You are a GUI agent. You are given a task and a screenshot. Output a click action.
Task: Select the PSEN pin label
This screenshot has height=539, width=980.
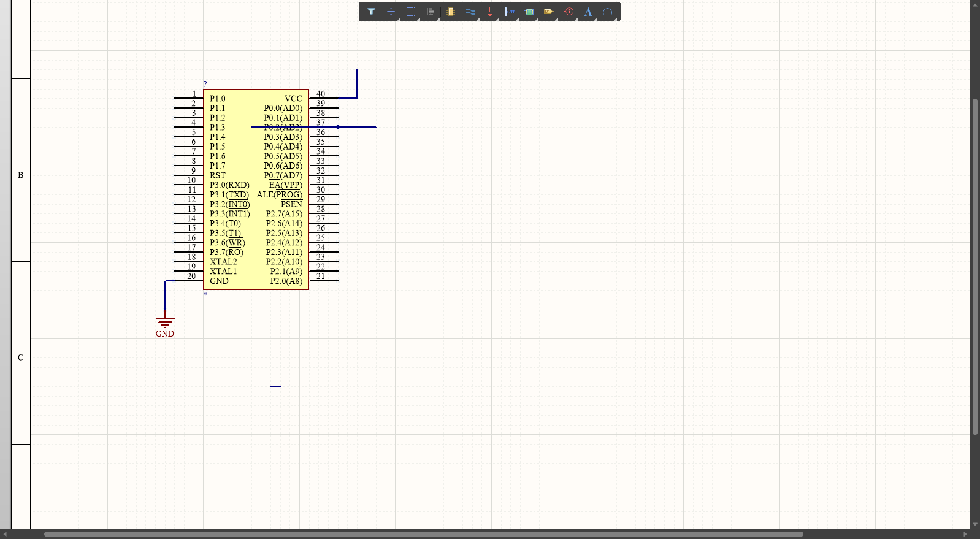point(291,204)
